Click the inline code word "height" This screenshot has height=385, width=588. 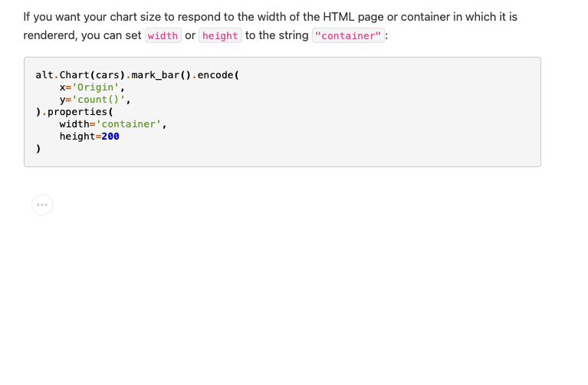[220, 35]
